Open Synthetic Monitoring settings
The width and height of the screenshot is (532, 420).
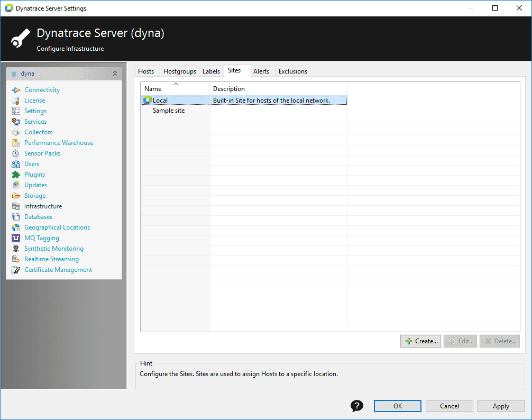click(54, 249)
